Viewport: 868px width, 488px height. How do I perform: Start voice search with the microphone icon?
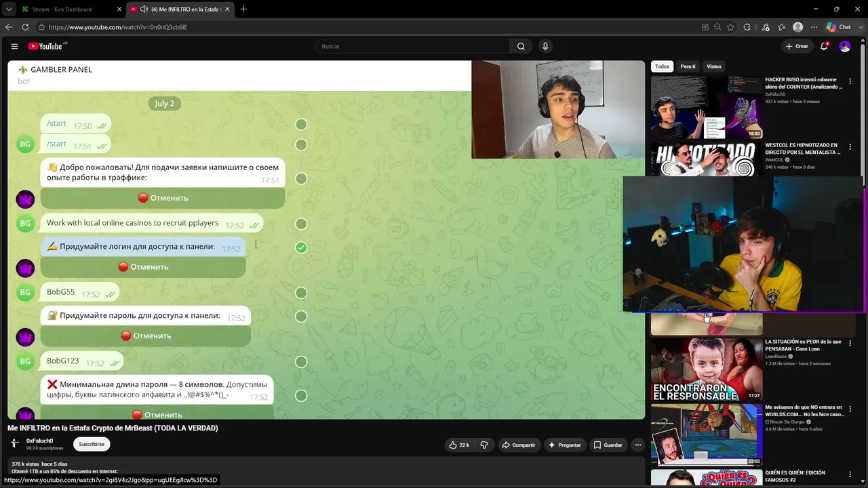coord(545,46)
